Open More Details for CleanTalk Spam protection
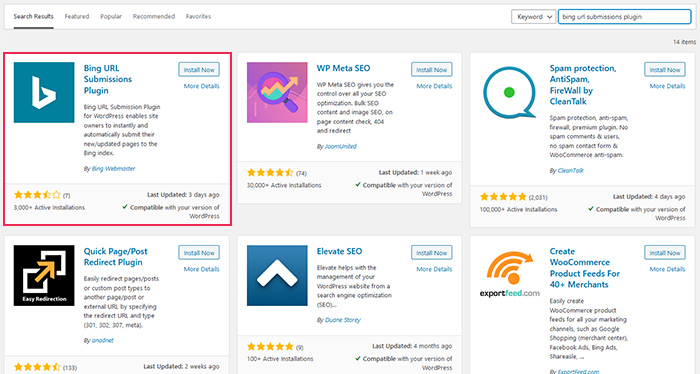Image resolution: width=700 pixels, height=374 pixels. 667,86
